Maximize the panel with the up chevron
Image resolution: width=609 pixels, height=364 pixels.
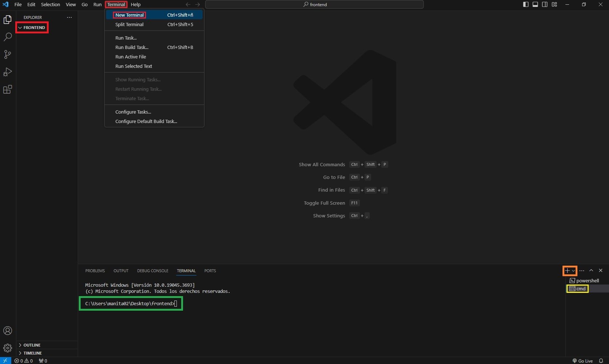tap(591, 271)
